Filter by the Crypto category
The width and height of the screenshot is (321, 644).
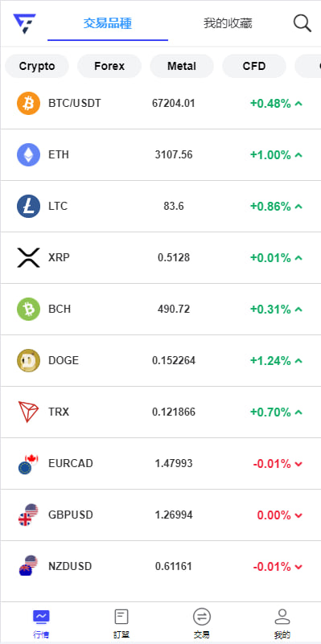(x=37, y=66)
